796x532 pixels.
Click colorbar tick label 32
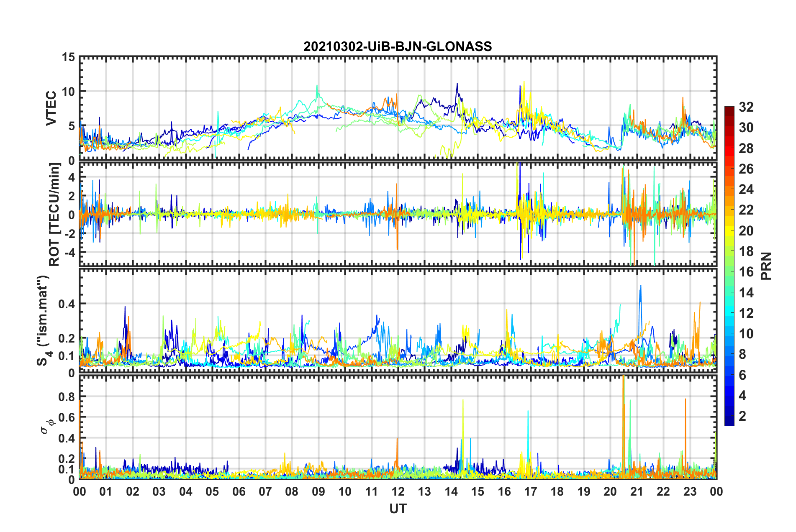(x=746, y=107)
